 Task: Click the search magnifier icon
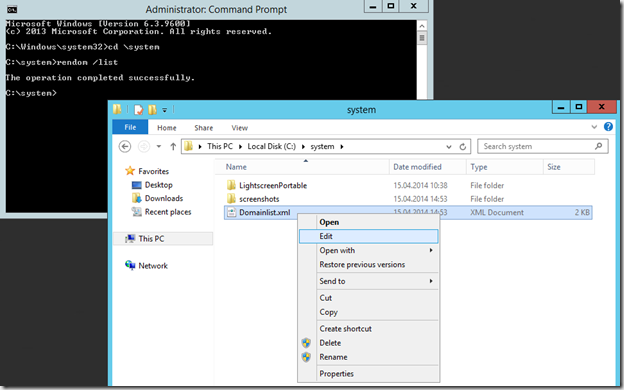[x=599, y=146]
